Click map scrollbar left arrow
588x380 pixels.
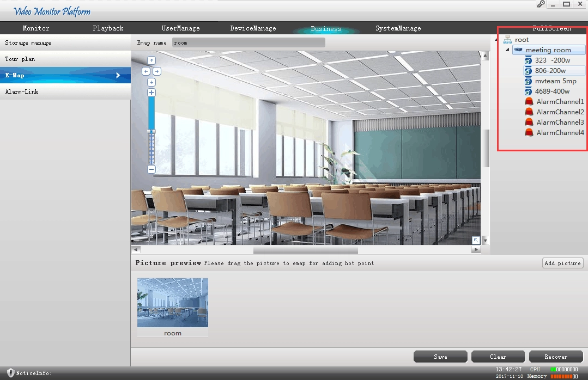point(136,249)
